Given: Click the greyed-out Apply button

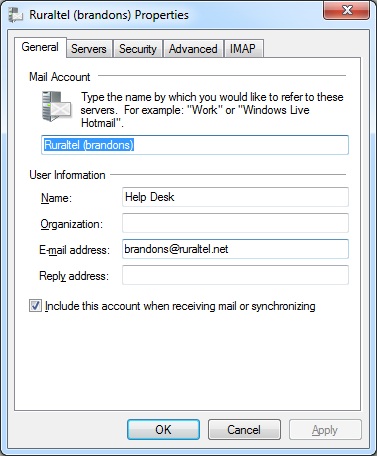Looking at the screenshot, I should (x=325, y=430).
